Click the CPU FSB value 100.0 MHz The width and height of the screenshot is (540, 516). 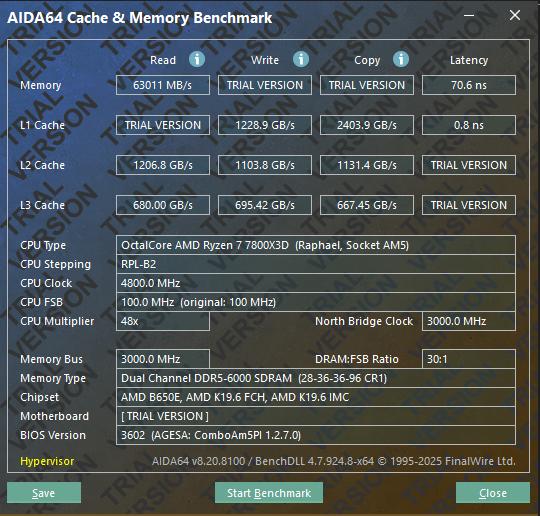coord(316,302)
